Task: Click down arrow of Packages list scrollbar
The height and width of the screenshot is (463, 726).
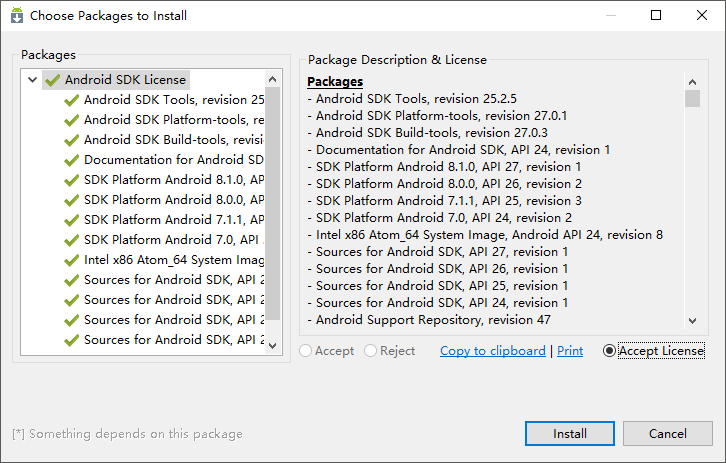Action: [x=273, y=346]
